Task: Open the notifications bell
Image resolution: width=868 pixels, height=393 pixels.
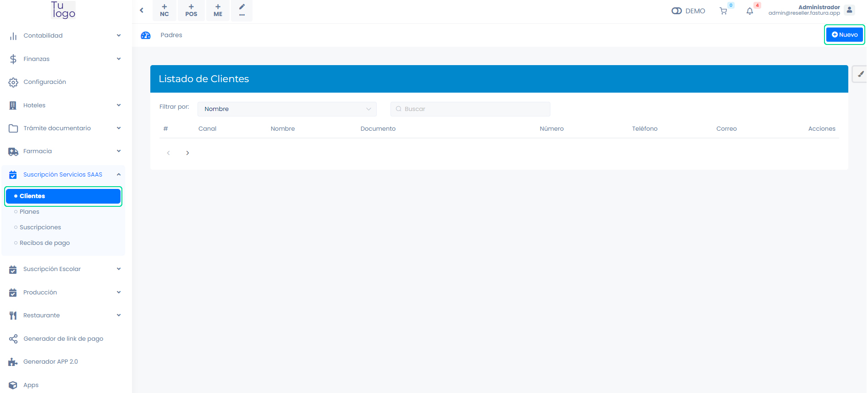Action: pos(750,11)
